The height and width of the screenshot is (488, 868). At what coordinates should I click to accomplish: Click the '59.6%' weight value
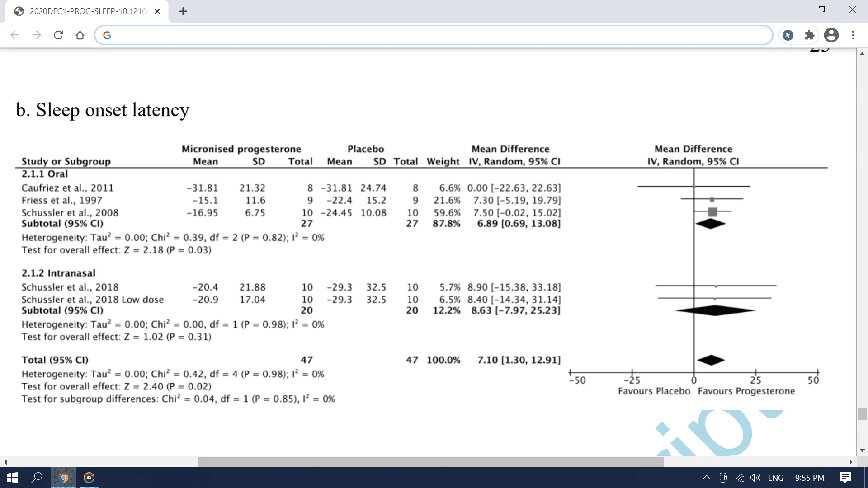point(447,213)
